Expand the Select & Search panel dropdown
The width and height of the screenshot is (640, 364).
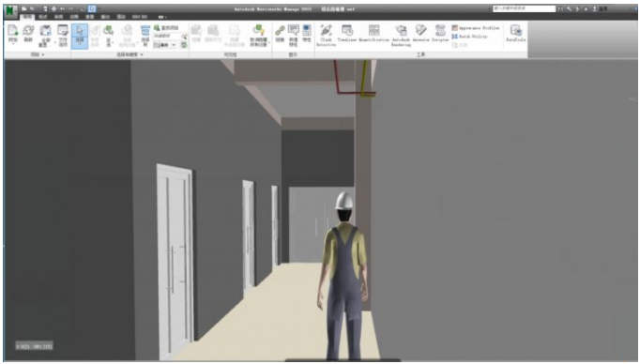pos(142,54)
